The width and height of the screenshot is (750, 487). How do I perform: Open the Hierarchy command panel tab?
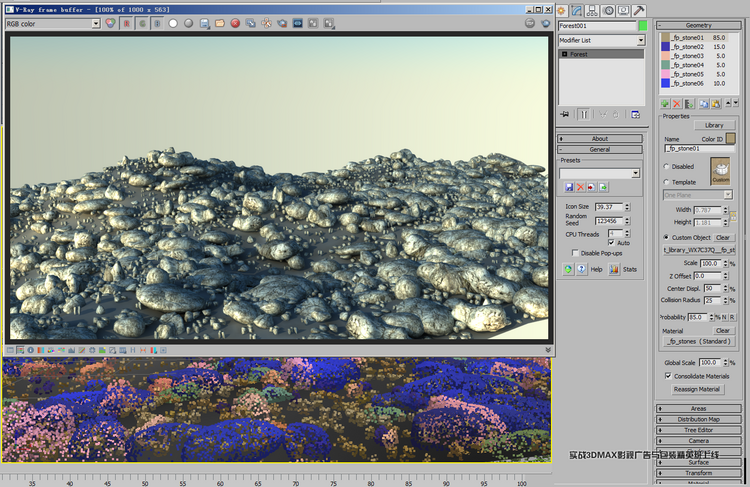pos(592,11)
